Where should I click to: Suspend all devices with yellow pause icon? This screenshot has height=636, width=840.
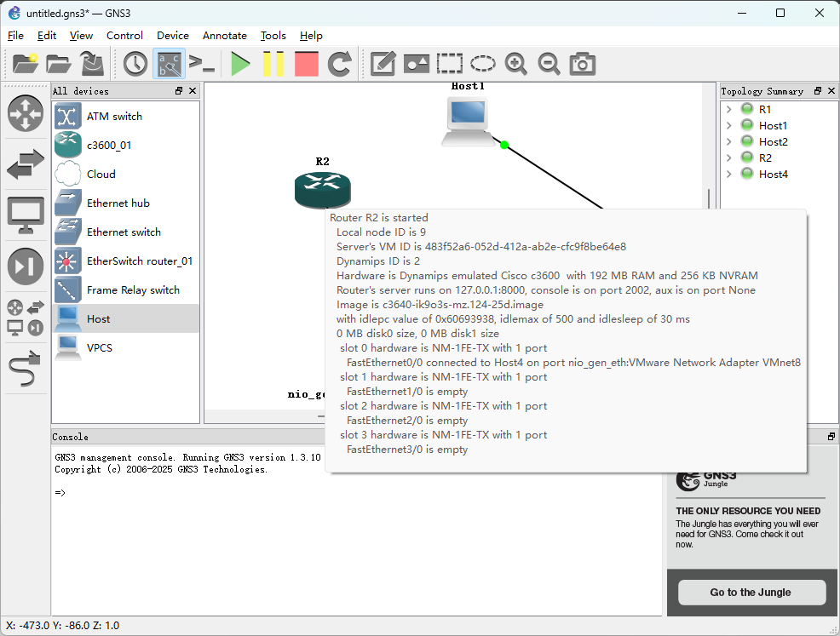273,64
